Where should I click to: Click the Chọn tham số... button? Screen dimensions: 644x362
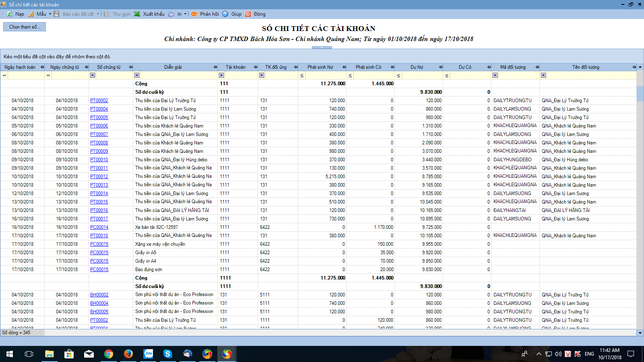pos(25,27)
